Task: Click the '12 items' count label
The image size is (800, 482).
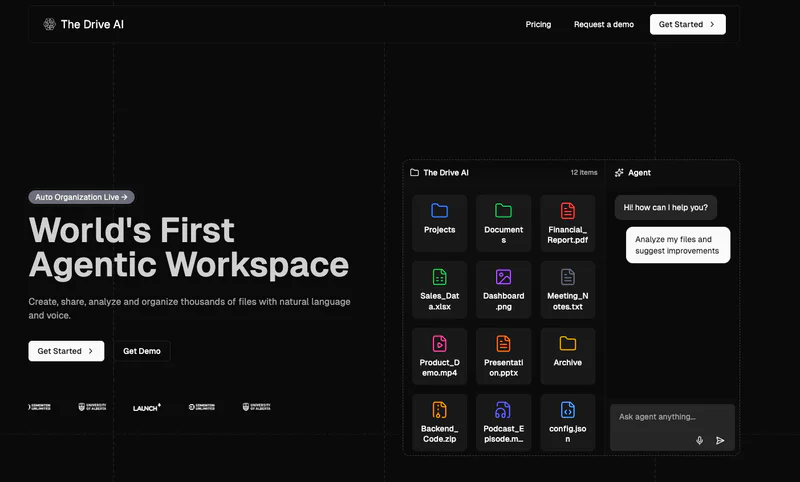Action: [584, 172]
